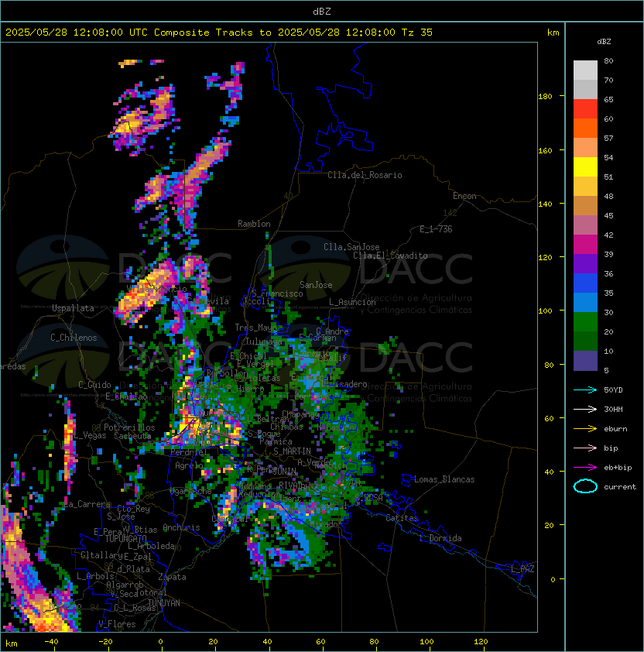The image size is (644, 652).
Task: Click the 'L_Dormida' map label
Action: 440,538
